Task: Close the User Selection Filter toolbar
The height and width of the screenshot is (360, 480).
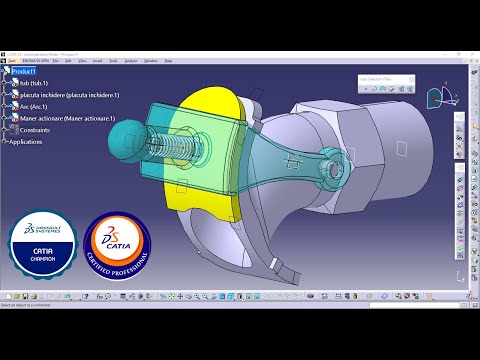Action: tap(411, 79)
